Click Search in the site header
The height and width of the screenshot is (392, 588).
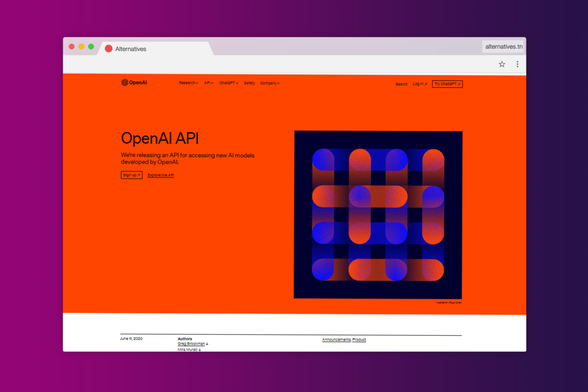coord(401,84)
